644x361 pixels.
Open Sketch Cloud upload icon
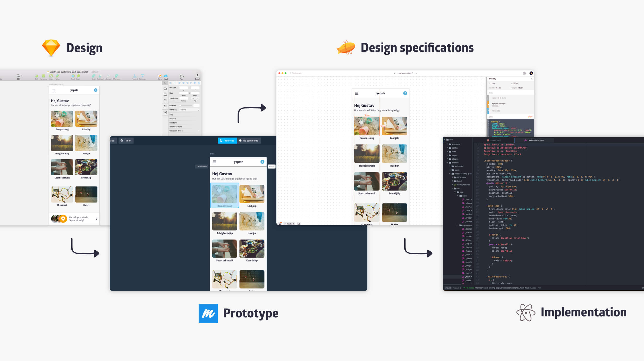[x=166, y=76]
